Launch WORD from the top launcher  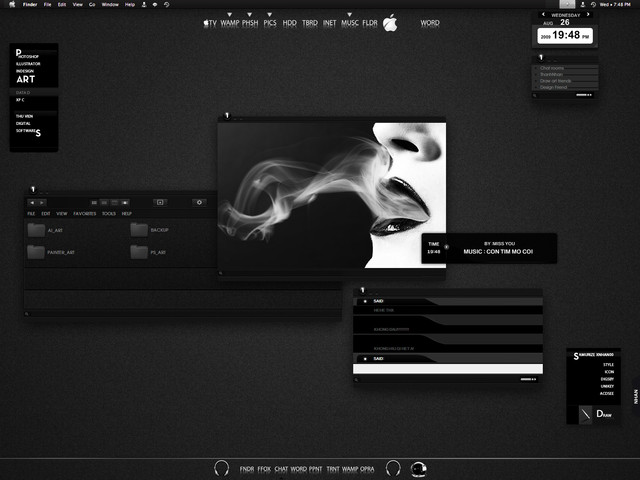(429, 22)
